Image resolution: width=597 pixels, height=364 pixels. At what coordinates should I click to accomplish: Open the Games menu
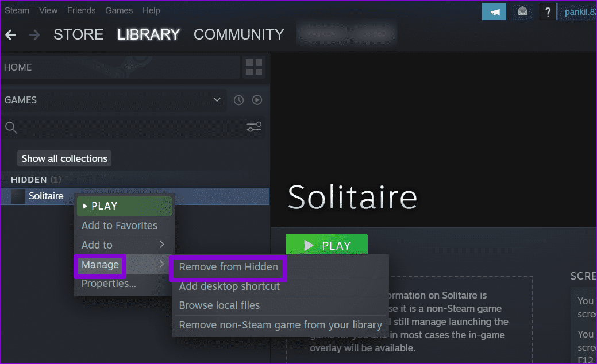coord(119,11)
